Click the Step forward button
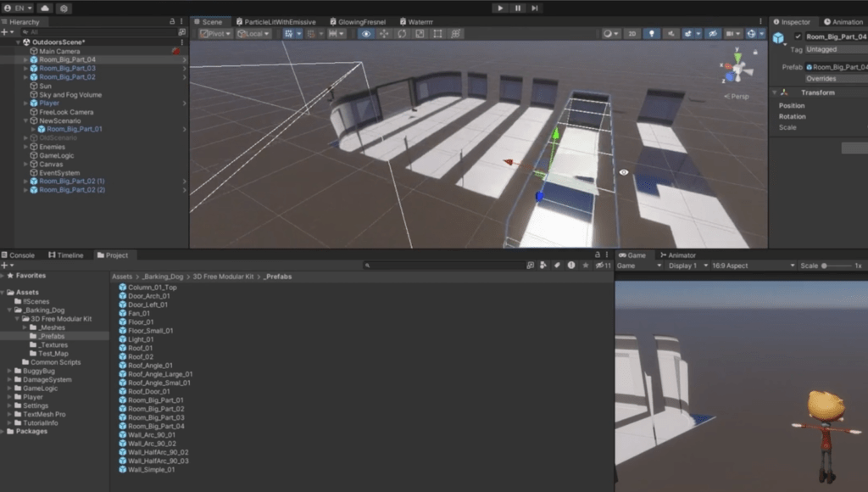Viewport: 868px width, 492px height. point(535,8)
